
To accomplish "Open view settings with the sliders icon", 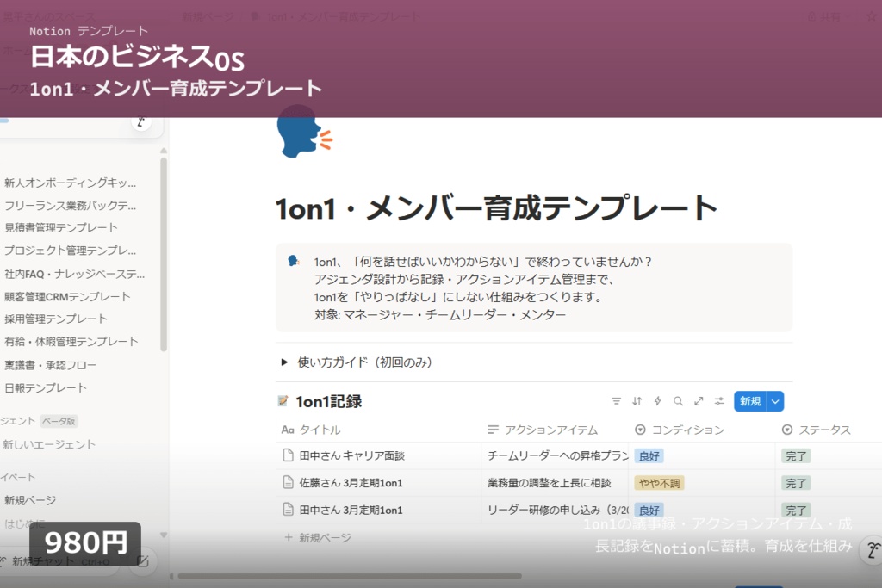I will tap(718, 400).
